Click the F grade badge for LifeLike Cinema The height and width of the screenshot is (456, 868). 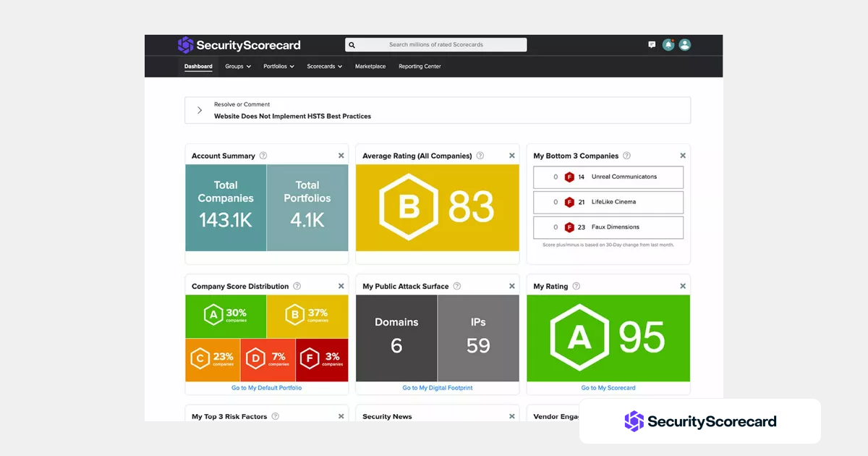click(569, 202)
